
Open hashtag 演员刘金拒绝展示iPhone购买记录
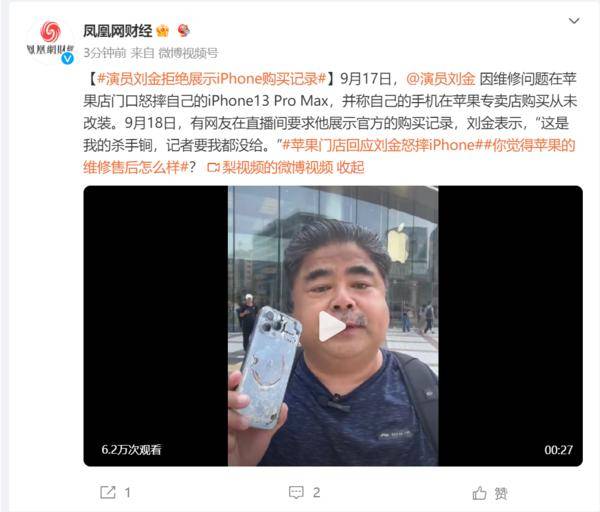(x=212, y=79)
